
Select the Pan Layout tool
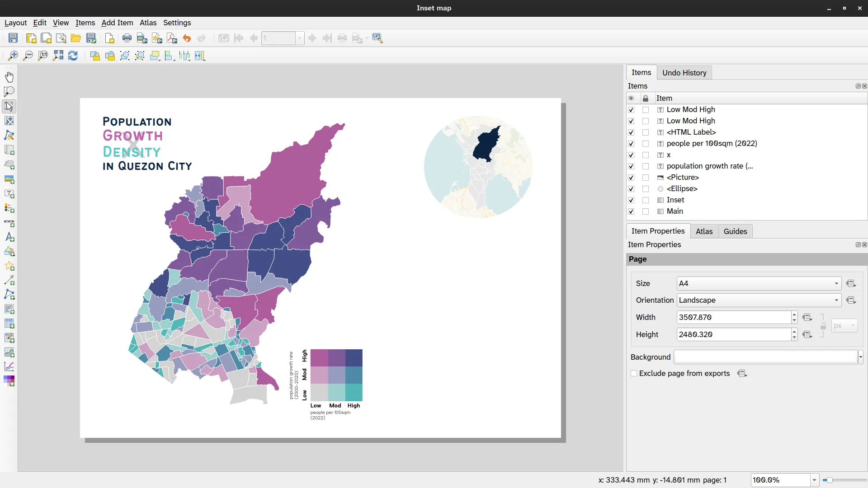9,77
